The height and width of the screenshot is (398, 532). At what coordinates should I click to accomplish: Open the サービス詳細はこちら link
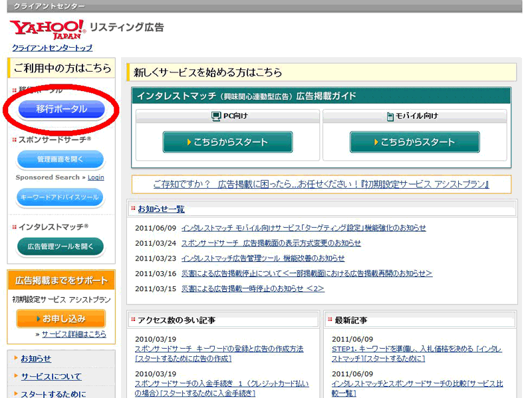[x=73, y=334]
